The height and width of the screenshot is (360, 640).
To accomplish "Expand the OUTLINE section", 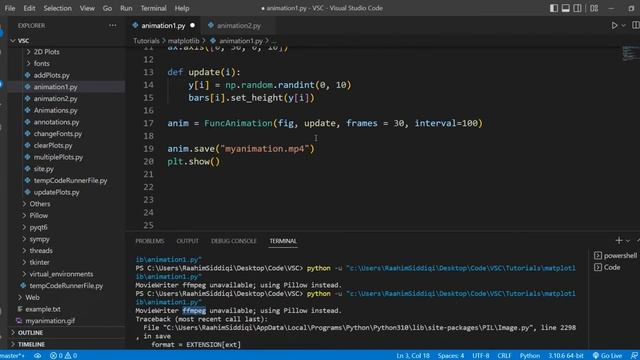I will pyautogui.click(x=30, y=333).
